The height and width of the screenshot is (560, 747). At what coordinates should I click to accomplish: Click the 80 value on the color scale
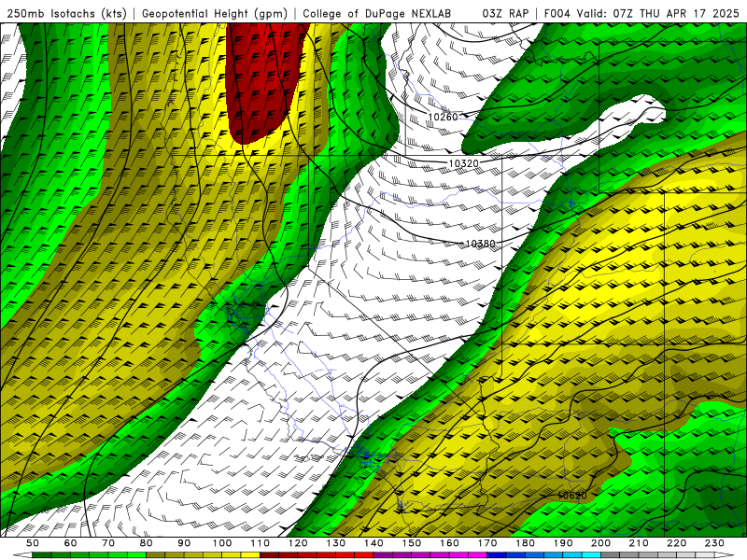click(x=147, y=543)
